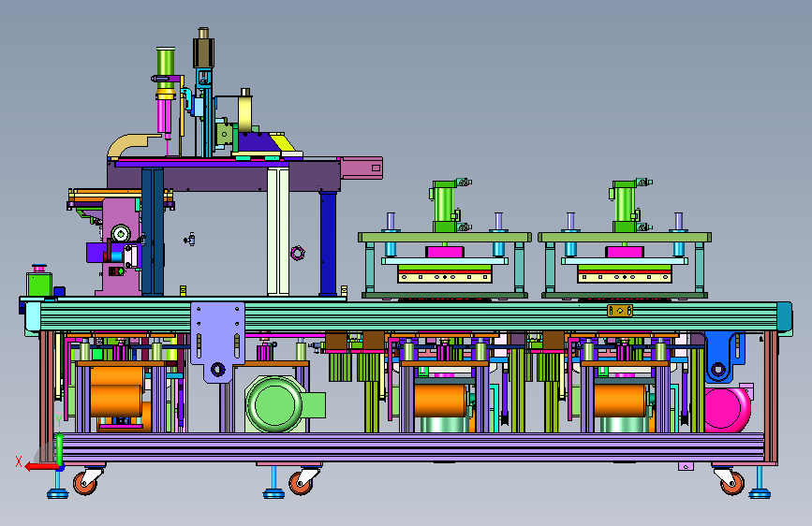Select the magenta hex nut near the white column
This screenshot has height=526, width=812.
pyautogui.click(x=297, y=253)
